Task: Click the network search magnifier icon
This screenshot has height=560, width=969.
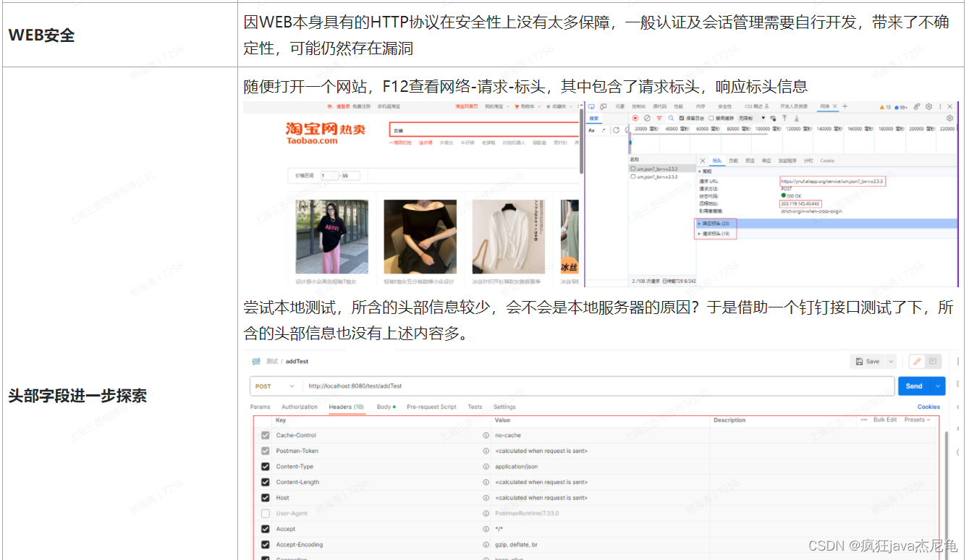Action: [x=671, y=118]
